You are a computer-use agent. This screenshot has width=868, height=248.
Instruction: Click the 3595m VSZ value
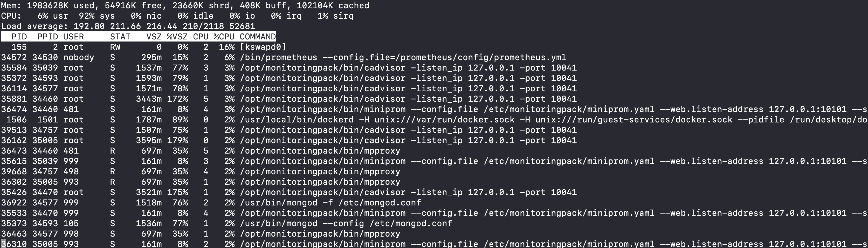coord(149,140)
